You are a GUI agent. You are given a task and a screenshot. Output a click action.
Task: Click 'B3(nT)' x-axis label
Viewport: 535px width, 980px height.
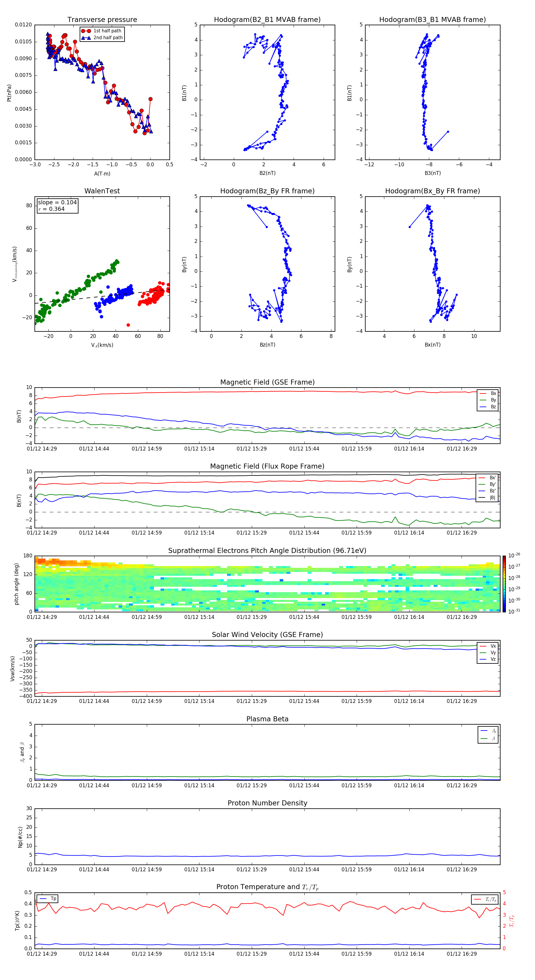(x=432, y=173)
